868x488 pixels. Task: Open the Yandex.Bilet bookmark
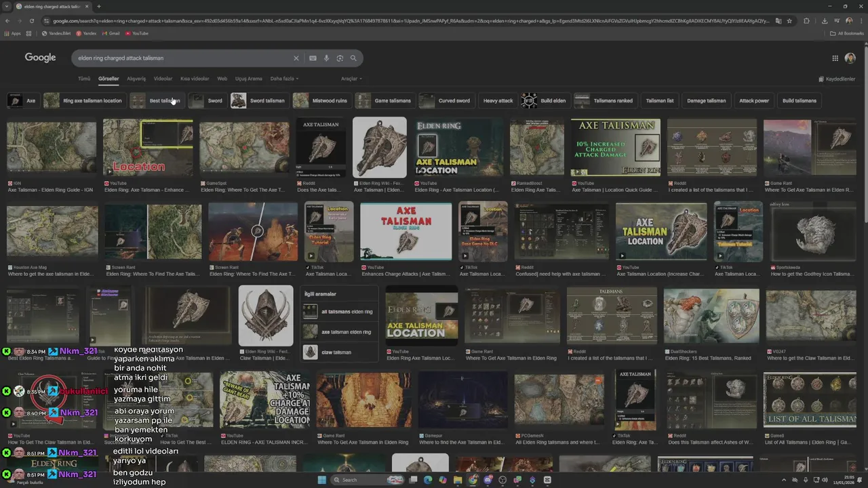(x=56, y=33)
